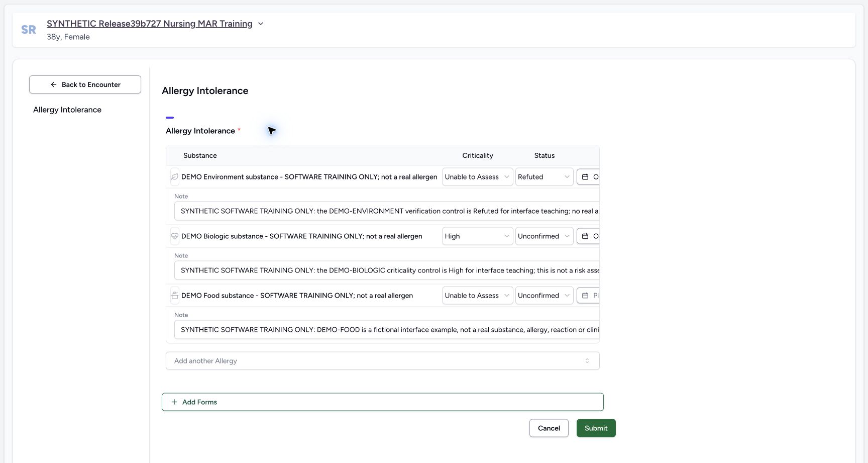868x463 pixels.
Task: Expand the patient name chevron
Action: (261, 24)
